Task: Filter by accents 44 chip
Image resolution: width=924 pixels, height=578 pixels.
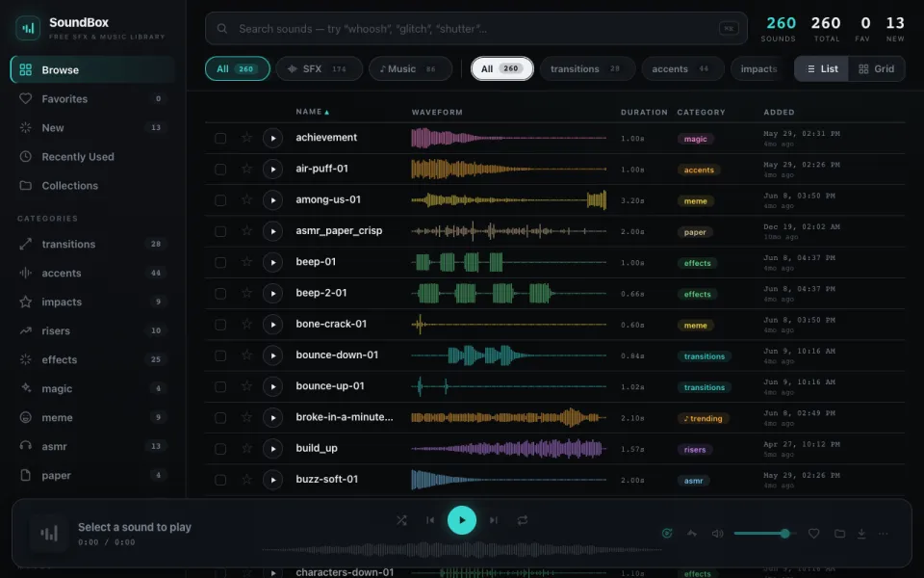Action: coord(682,69)
